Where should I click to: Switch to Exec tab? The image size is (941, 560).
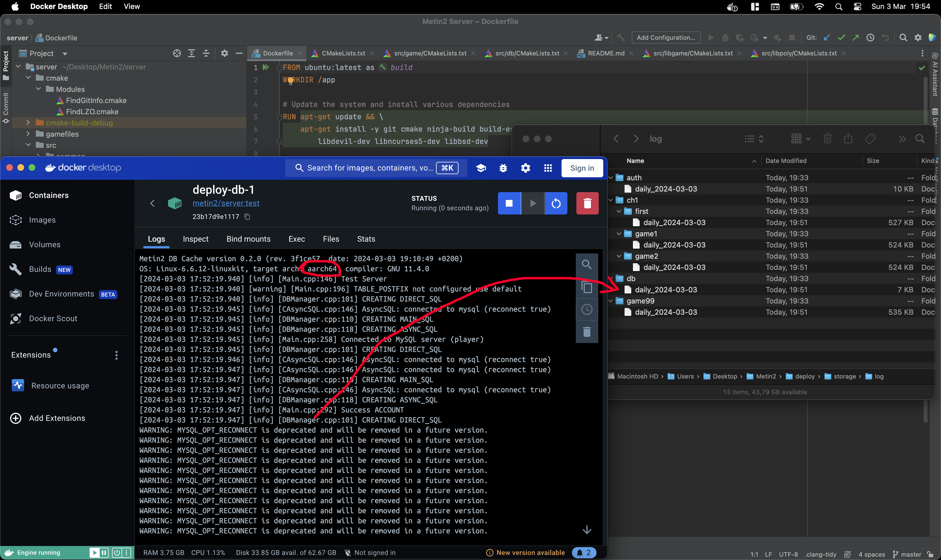click(297, 239)
